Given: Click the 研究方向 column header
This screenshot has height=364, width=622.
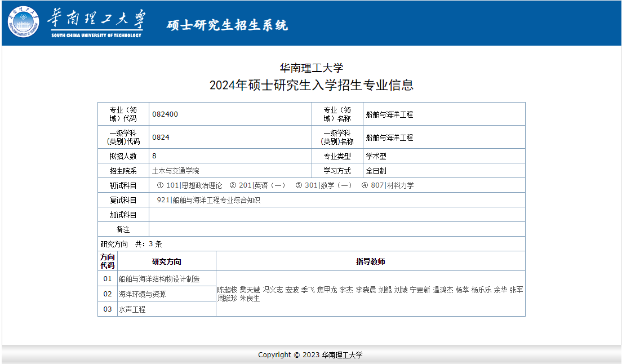Looking at the screenshot, I should point(167,261).
